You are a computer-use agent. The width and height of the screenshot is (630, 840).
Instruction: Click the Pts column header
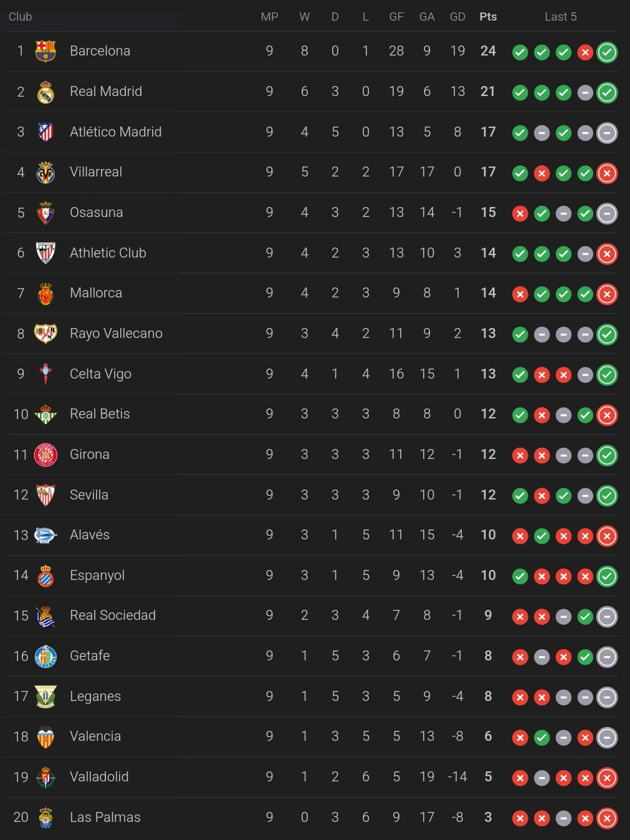coord(488,17)
